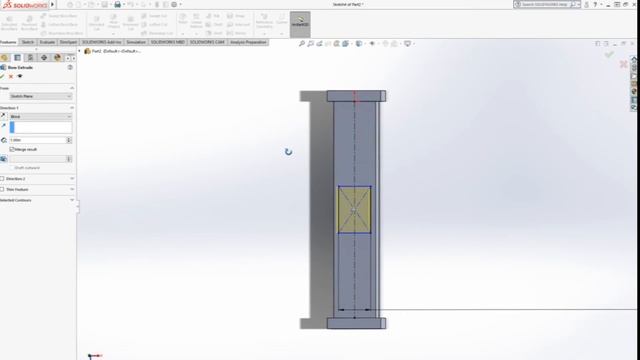This screenshot has height=360, width=640.
Task: Accept the Boss-Extrude with green checkmark in panel
Action: [2, 76]
